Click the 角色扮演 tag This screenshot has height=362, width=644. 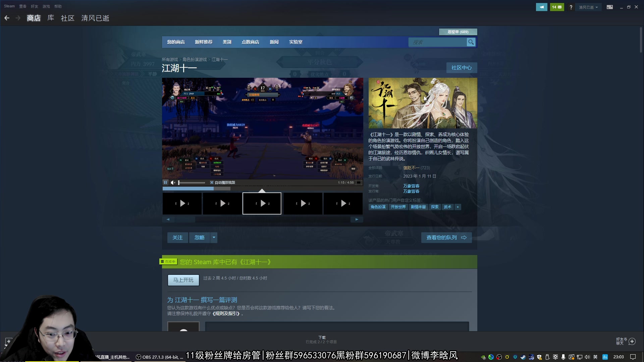[378, 207]
